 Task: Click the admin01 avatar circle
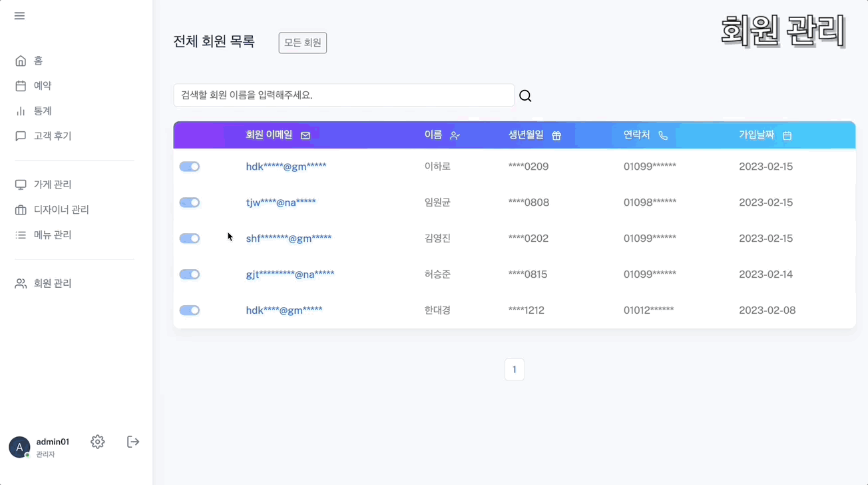click(x=19, y=447)
